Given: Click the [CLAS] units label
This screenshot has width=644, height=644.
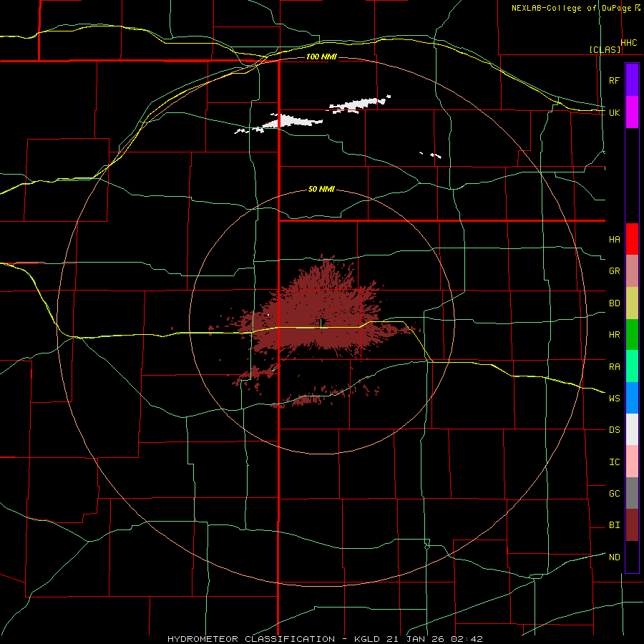Looking at the screenshot, I should [605, 50].
